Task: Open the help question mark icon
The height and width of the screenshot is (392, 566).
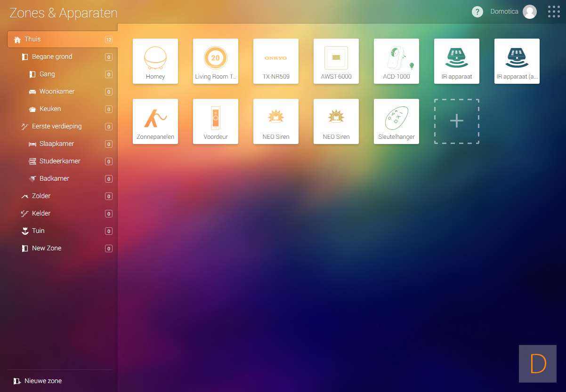Action: 477,12
